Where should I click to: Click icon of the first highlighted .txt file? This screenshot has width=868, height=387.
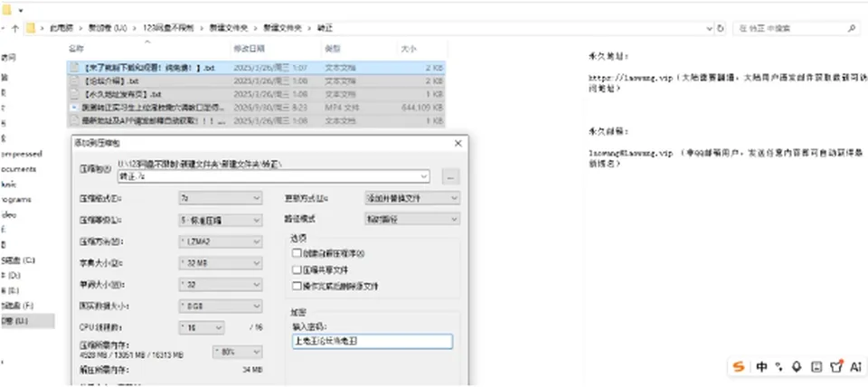[75, 68]
